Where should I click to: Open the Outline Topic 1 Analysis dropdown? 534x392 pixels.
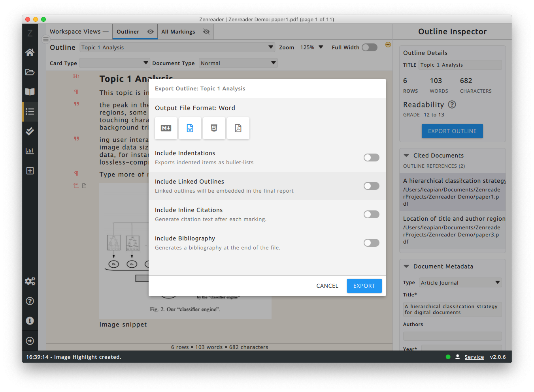pos(177,47)
